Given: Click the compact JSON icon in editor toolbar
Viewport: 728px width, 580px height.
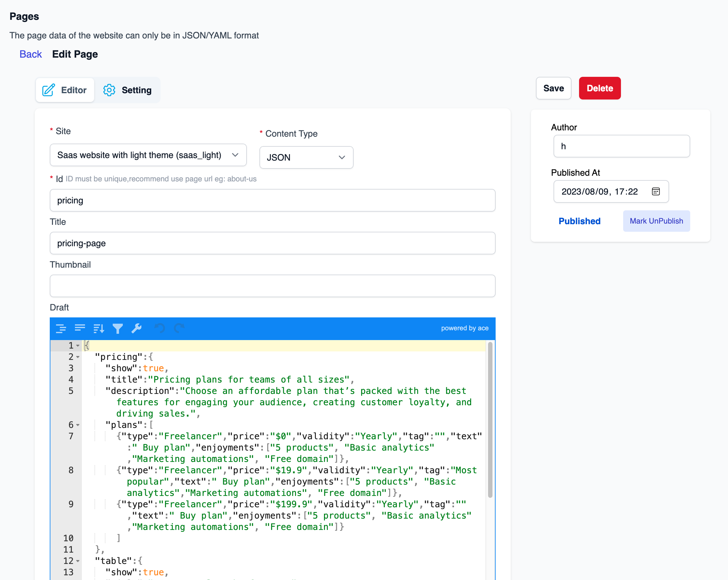Looking at the screenshot, I should click(x=80, y=328).
